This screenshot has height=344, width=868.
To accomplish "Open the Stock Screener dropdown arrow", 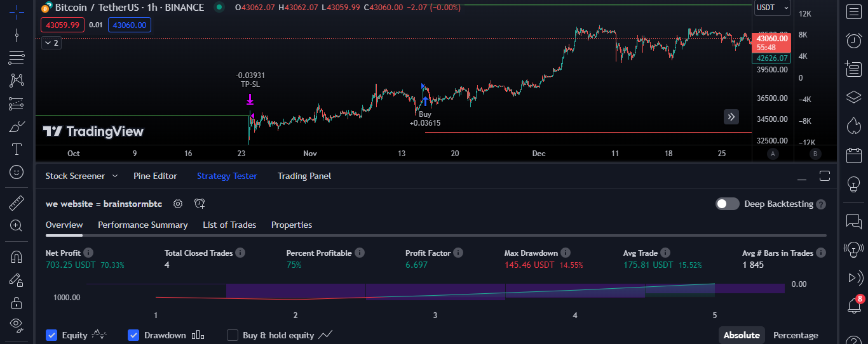I will [x=115, y=176].
